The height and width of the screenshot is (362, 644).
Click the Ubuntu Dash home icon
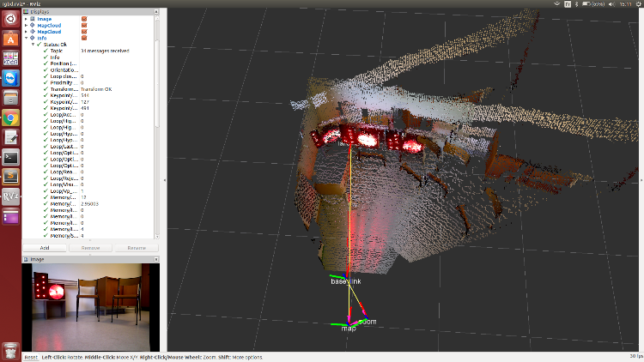click(10, 18)
